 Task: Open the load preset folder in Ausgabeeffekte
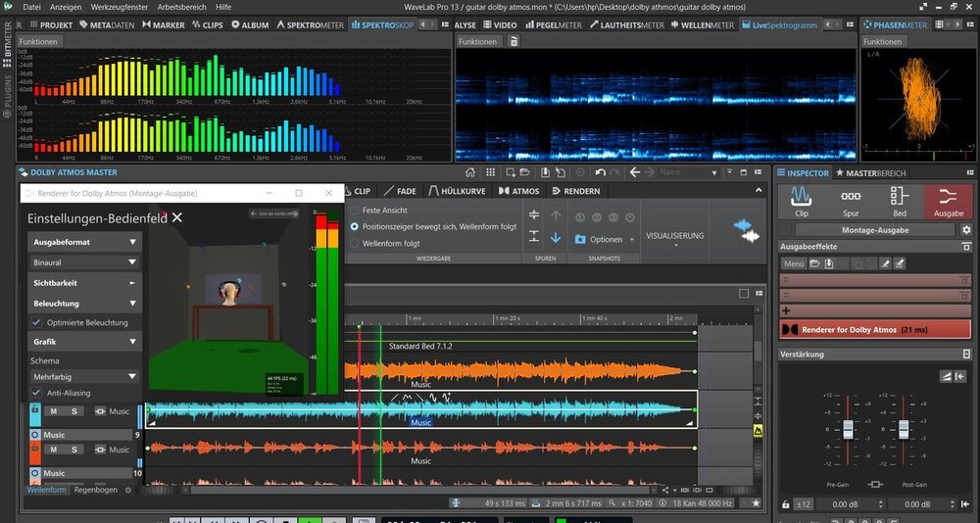815,263
